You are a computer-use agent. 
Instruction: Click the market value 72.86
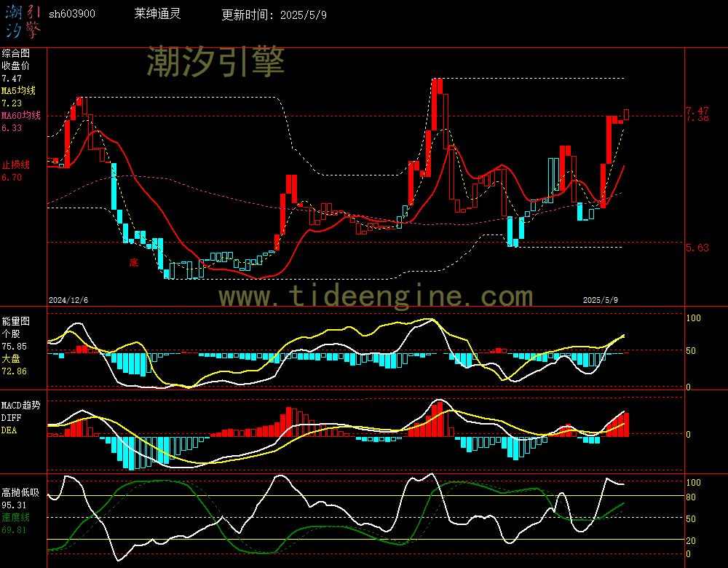[x=14, y=371]
